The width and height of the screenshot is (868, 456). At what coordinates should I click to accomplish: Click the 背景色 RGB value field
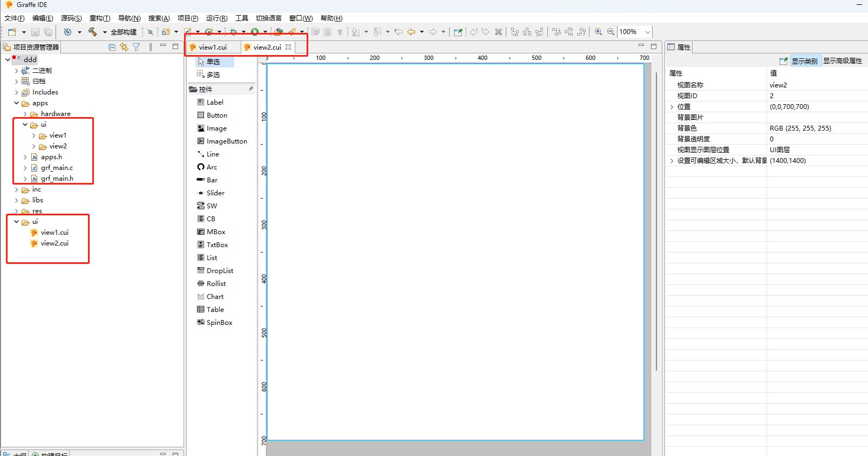800,128
